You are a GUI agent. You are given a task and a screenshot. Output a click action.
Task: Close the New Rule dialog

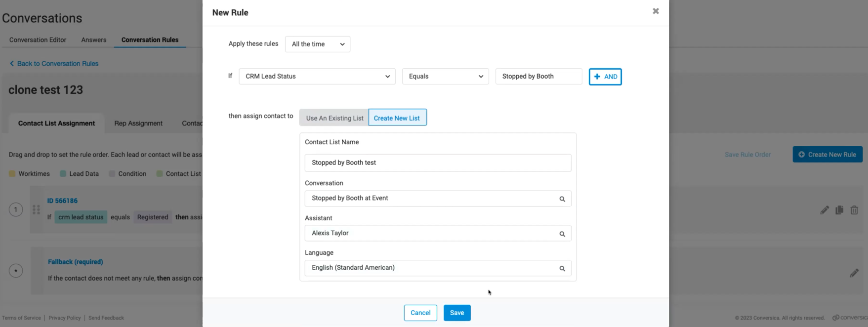(656, 11)
